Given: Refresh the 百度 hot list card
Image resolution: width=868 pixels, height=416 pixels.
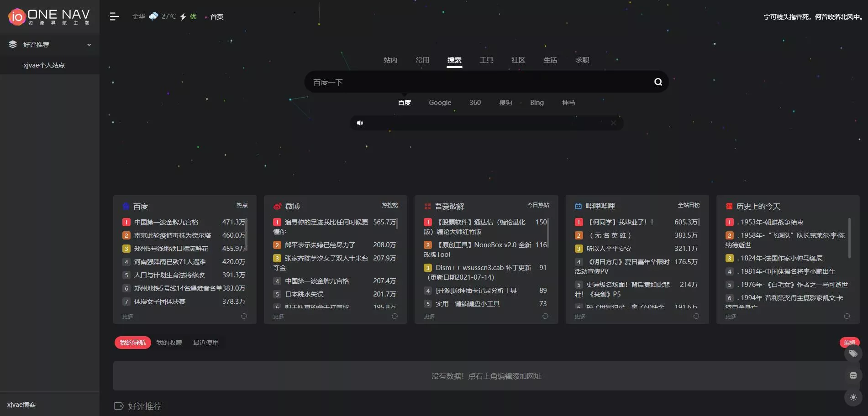Looking at the screenshot, I should (244, 316).
